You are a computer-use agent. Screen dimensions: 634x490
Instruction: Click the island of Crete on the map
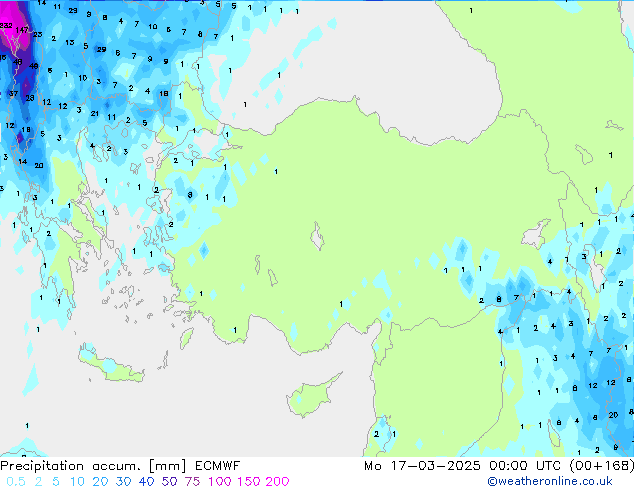[111, 365]
